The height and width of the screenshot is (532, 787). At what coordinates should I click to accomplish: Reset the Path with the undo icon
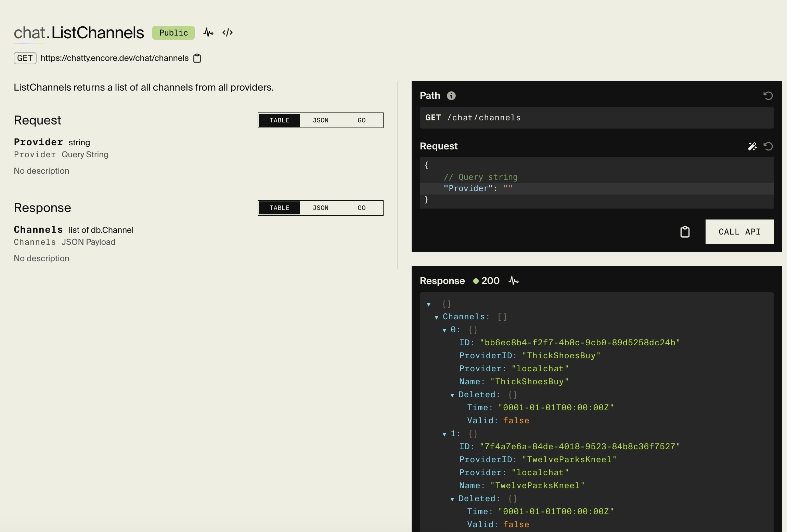click(x=768, y=96)
